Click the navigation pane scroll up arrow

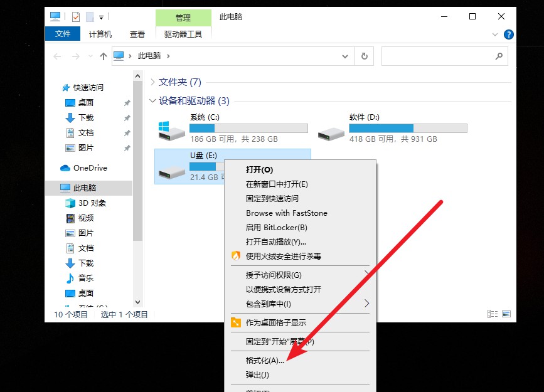[x=138, y=76]
